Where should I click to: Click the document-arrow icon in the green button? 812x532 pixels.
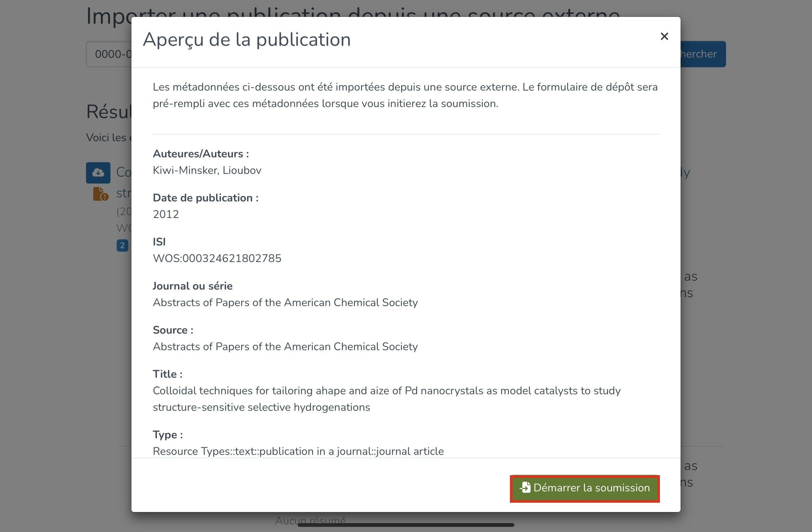tap(525, 488)
